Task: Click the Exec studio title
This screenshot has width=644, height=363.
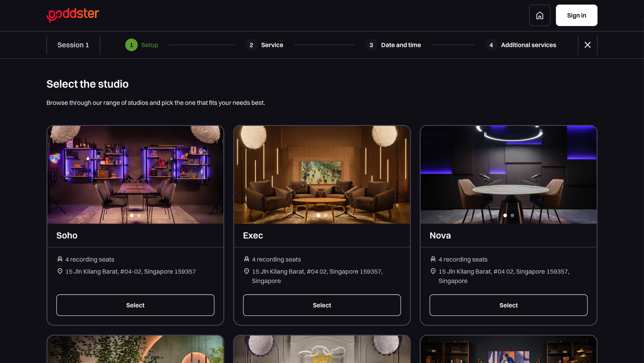Action: [x=253, y=235]
